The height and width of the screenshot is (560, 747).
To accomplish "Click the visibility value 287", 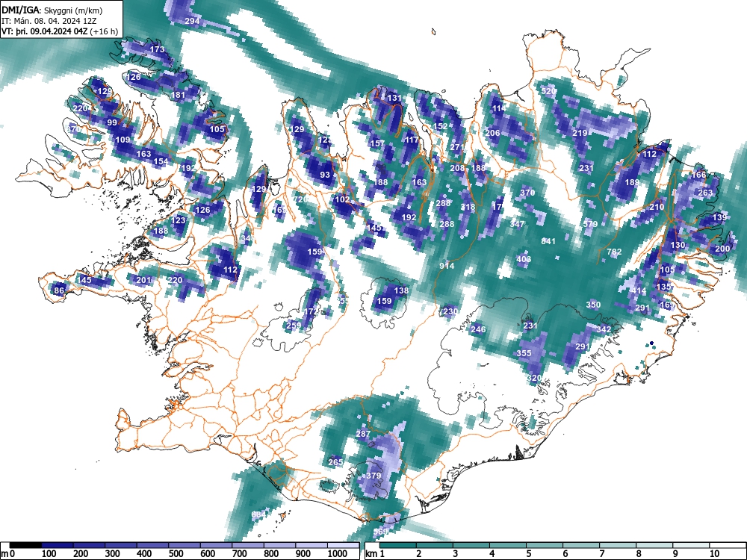I will [x=363, y=434].
